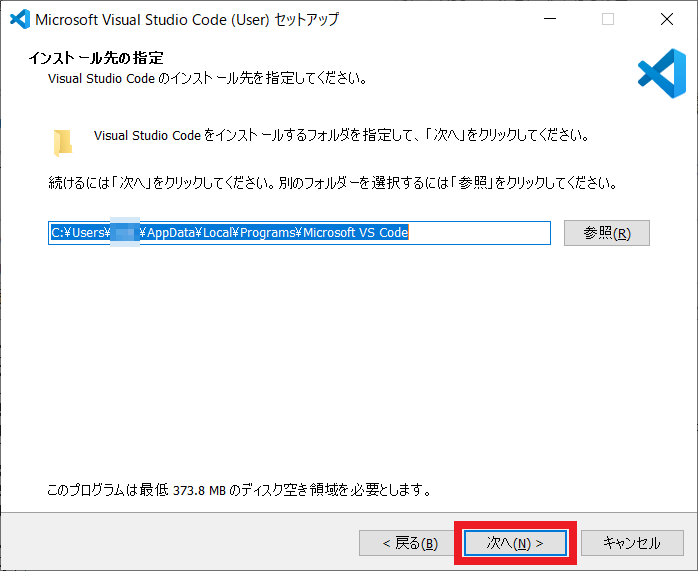The height and width of the screenshot is (571, 698).
Task: Click the yellow folder icon
Action: point(63,143)
